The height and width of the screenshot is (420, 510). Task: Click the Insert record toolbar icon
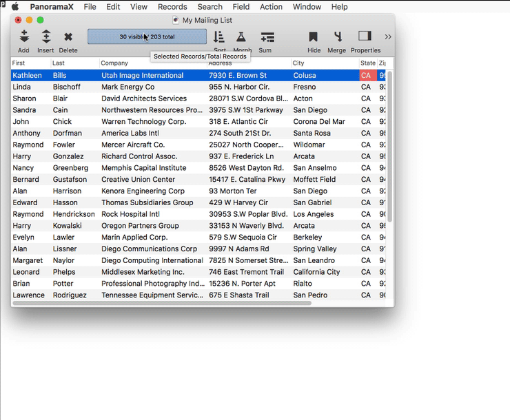(x=45, y=37)
